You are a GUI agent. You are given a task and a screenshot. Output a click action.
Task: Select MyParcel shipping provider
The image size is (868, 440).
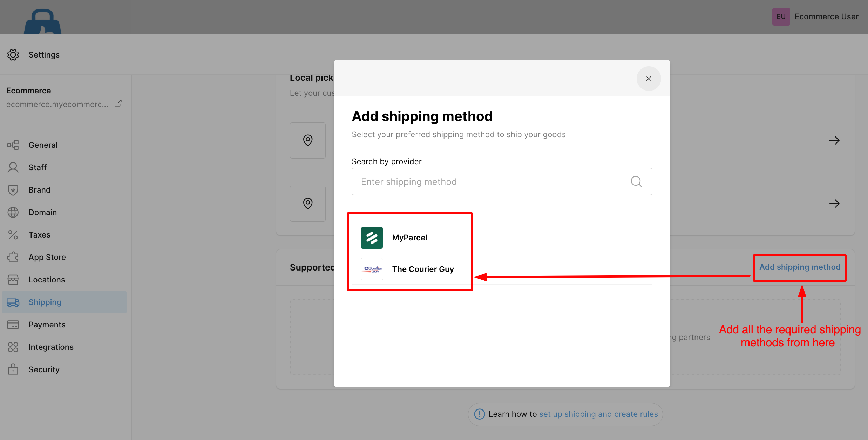tap(502, 238)
